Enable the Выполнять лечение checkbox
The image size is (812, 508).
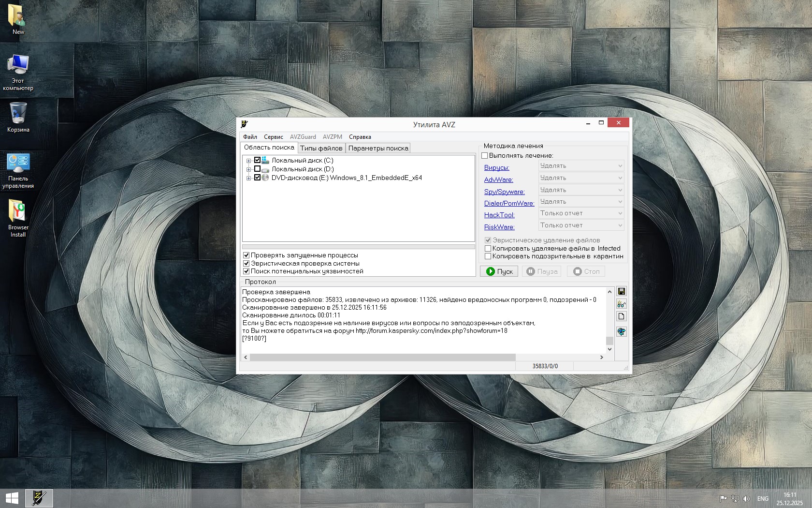485,156
